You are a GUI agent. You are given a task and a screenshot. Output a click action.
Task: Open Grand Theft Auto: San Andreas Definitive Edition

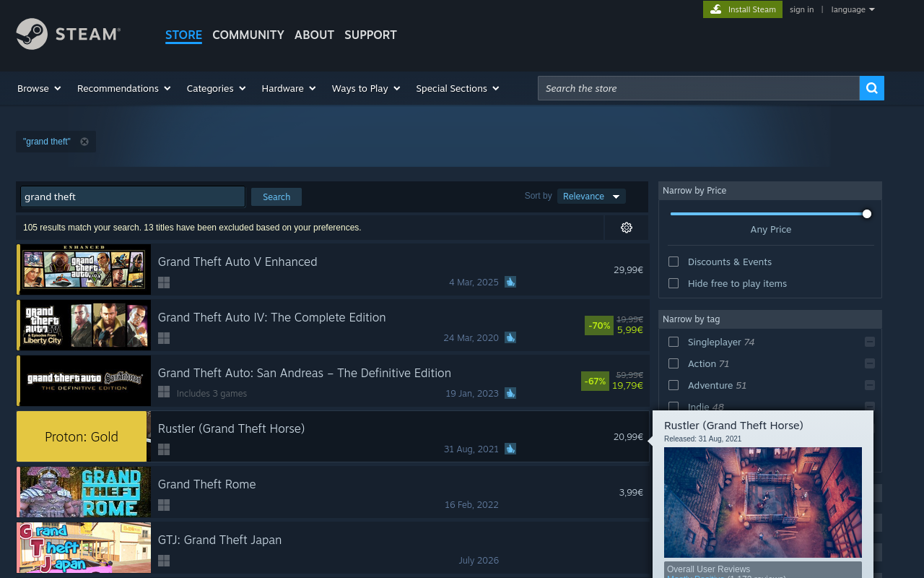pyautogui.click(x=305, y=373)
